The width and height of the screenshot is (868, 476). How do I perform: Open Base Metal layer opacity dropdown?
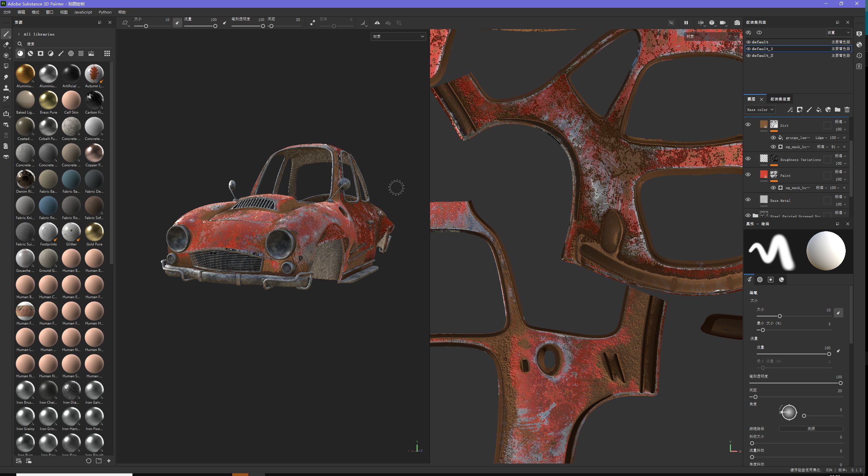[x=841, y=204]
